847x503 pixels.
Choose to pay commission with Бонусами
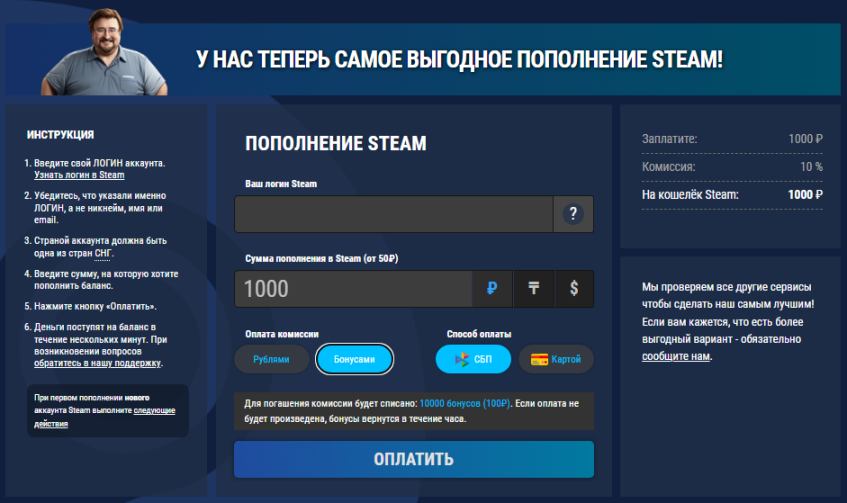(354, 359)
